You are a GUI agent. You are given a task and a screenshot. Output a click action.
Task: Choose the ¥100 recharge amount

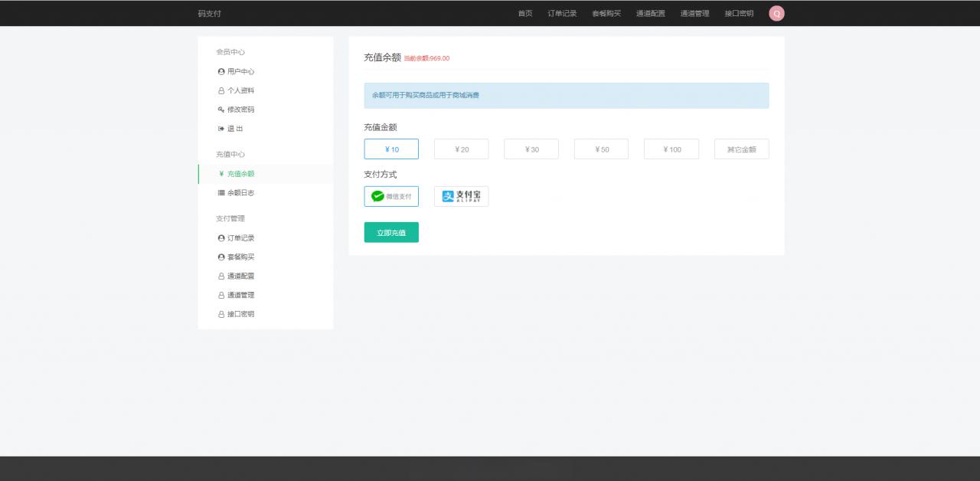[671, 149]
